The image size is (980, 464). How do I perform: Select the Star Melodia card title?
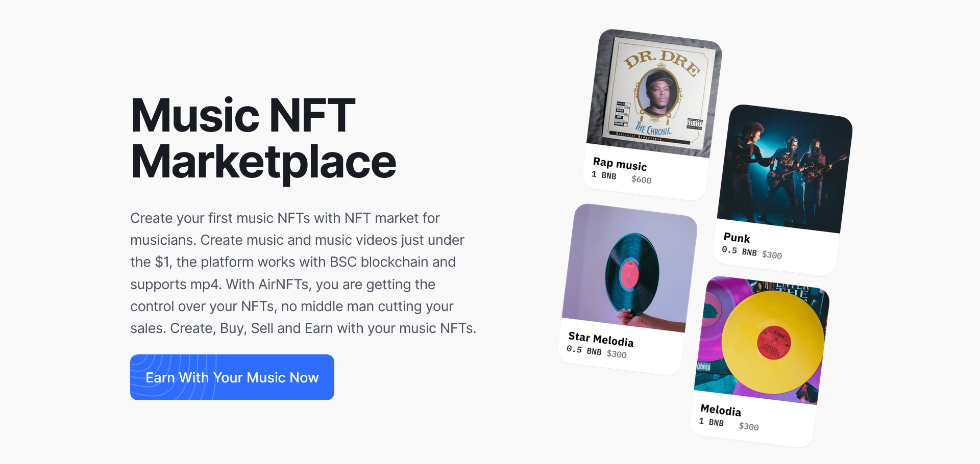point(601,339)
